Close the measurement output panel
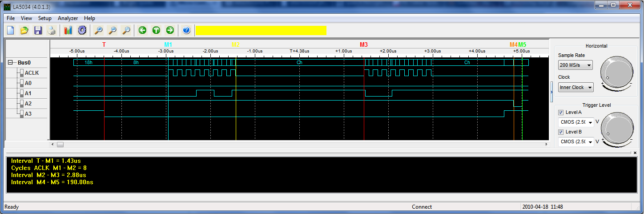The image size is (644, 214). click(x=635, y=153)
